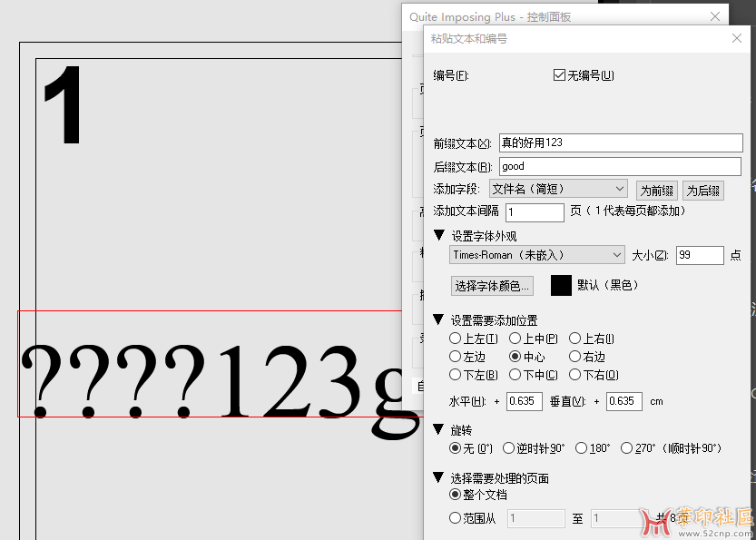Select 180° rotation option
Screen dimensions: 756x540
581,448
